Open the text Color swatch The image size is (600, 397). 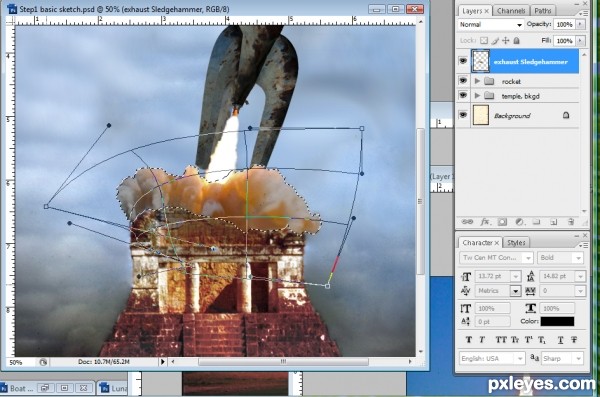point(557,321)
